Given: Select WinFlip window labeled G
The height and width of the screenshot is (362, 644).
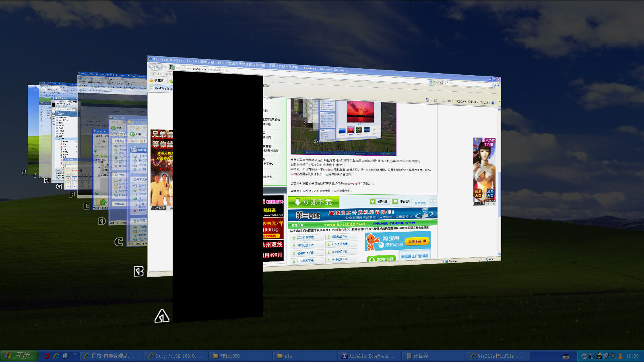Looking at the screenshot, I should tap(59, 186).
